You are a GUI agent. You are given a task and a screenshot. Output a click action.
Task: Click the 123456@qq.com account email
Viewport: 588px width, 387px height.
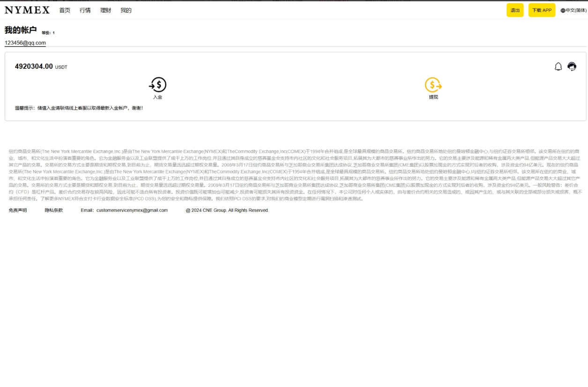click(x=25, y=43)
